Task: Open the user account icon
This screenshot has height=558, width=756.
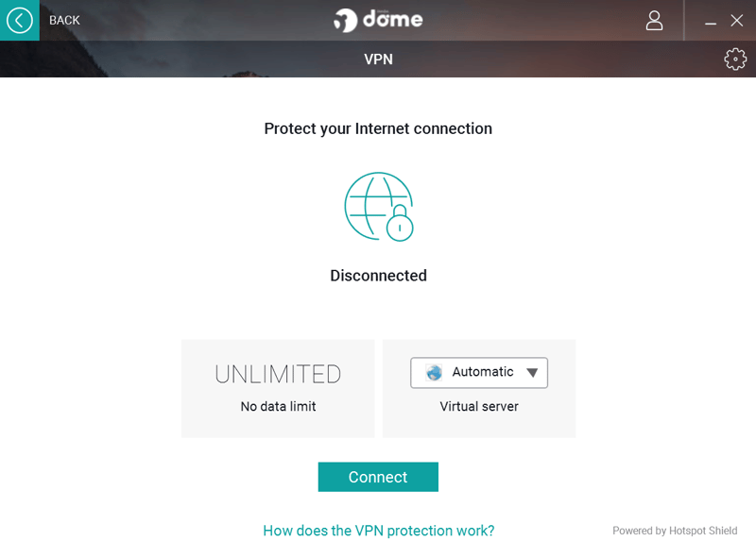Action: pyautogui.click(x=654, y=21)
